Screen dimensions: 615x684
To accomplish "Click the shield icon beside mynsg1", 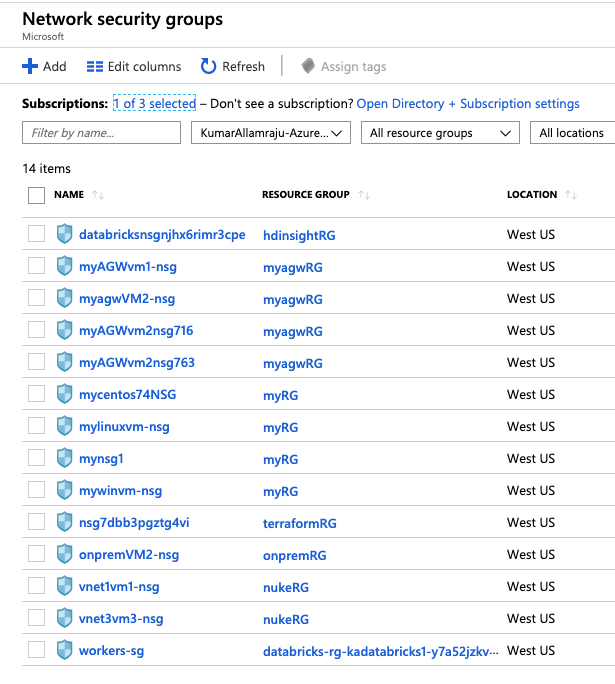I will point(65,458).
